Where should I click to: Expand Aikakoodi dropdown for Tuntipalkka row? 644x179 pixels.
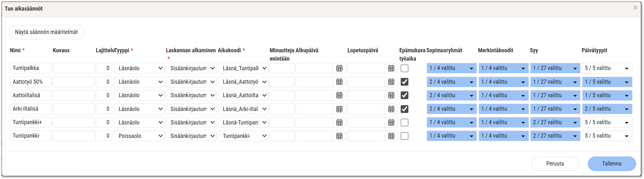point(243,68)
